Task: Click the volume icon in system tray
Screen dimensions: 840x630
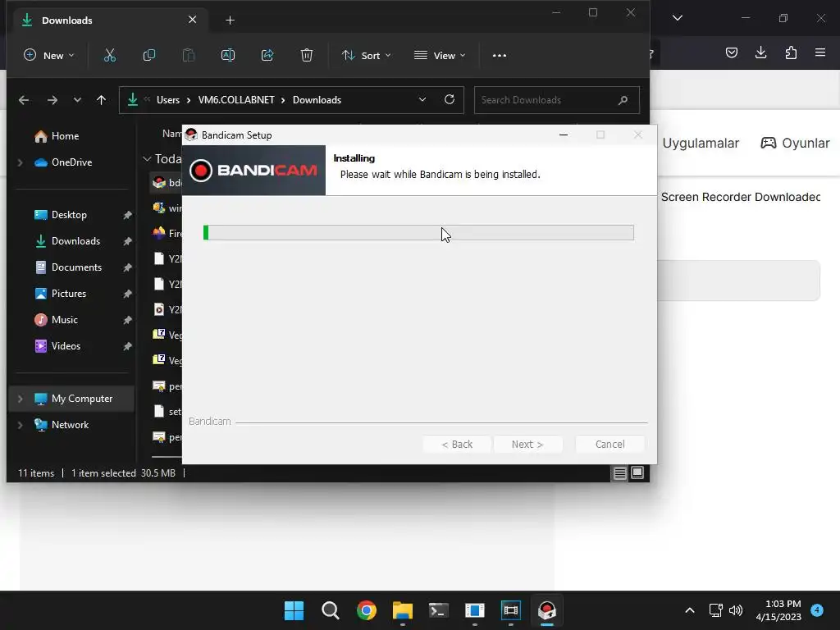Action: coord(736,610)
